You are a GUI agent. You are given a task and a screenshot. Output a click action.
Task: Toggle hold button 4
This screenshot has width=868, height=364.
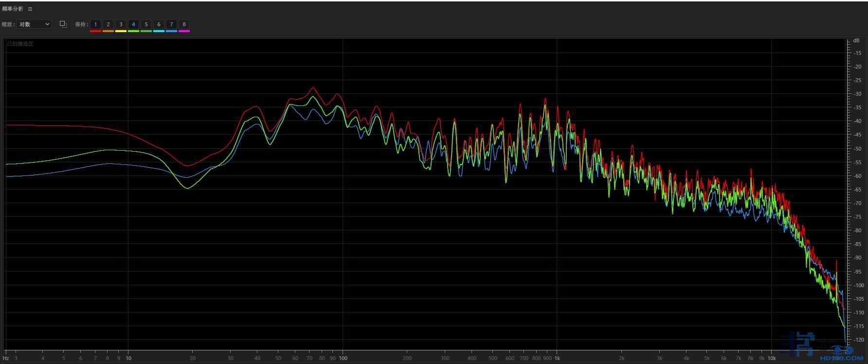pyautogui.click(x=133, y=24)
